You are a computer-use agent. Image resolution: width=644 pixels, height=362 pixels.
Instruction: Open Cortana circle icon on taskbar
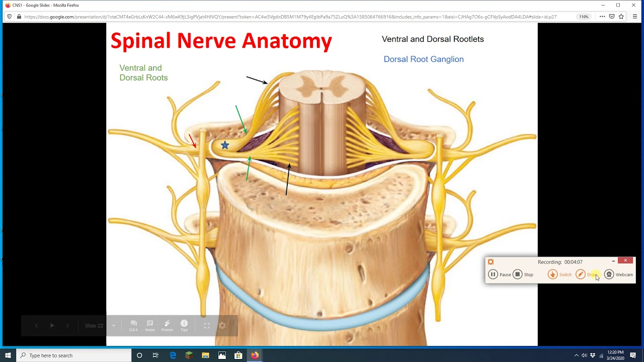[139, 355]
